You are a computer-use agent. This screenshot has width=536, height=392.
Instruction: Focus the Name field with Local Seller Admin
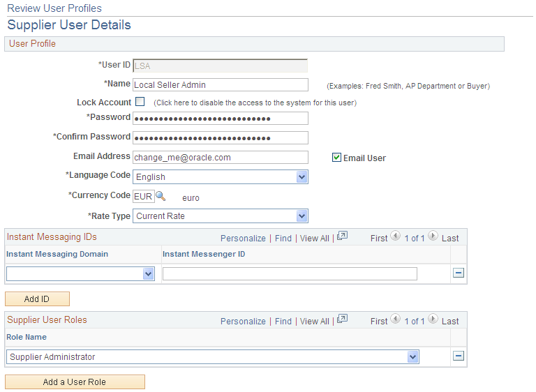[220, 85]
